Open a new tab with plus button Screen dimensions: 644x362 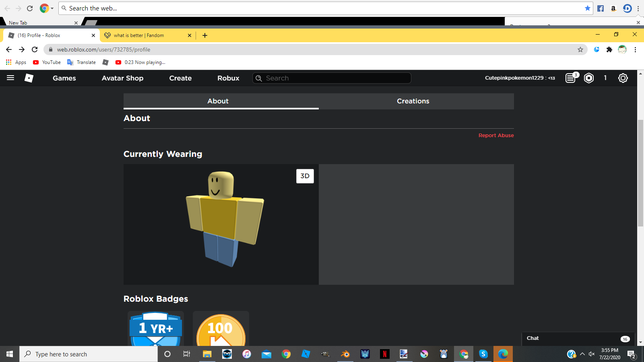coord(205,35)
